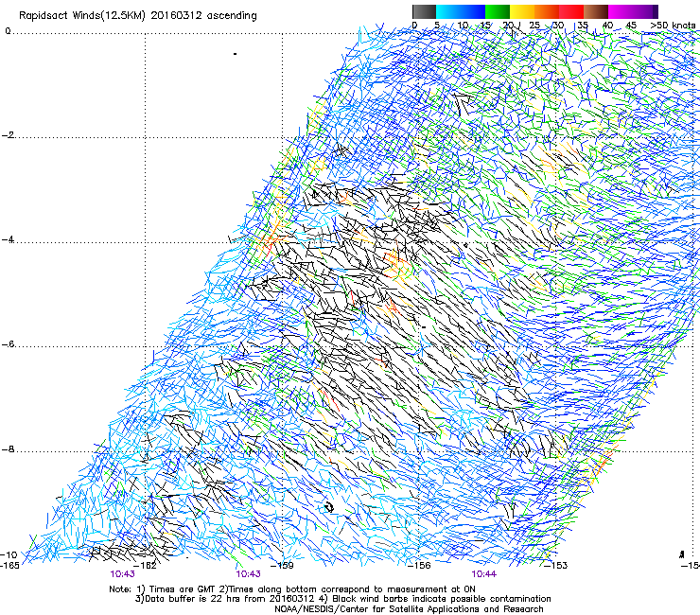Click the gray 0-5 knots legend swatch
This screenshot has height=615, width=700.
(424, 11)
